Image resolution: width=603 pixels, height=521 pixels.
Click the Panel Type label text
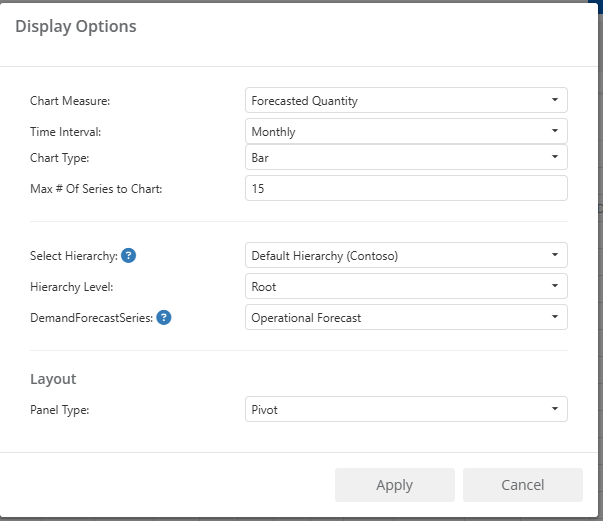pos(60,409)
